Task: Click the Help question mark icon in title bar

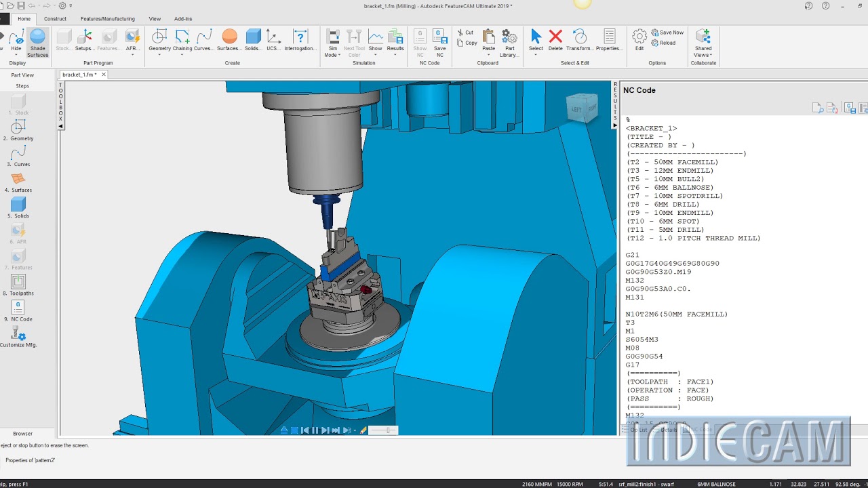Action: 825,6
